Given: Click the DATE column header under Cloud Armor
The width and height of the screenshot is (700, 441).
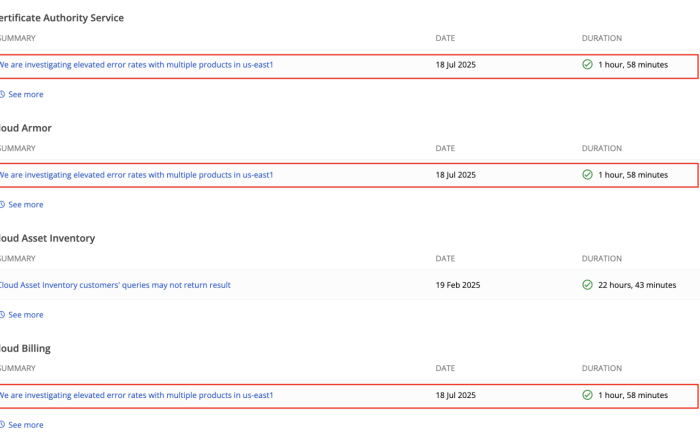Looking at the screenshot, I should (x=445, y=148).
